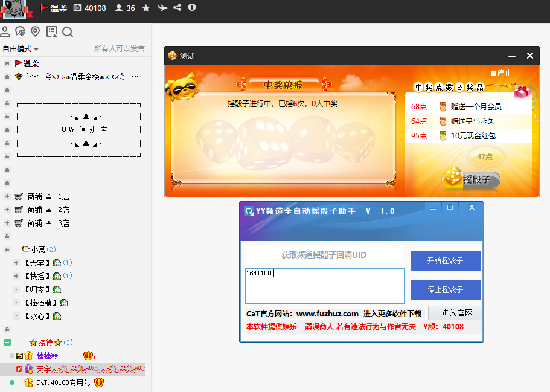Click the 95点 10元现金红包 prize row
Image resolution: width=550 pixels, height=392 pixels.
point(468,136)
